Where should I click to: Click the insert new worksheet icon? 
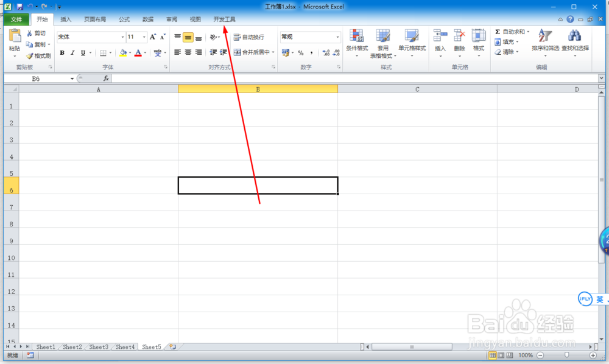click(x=173, y=347)
